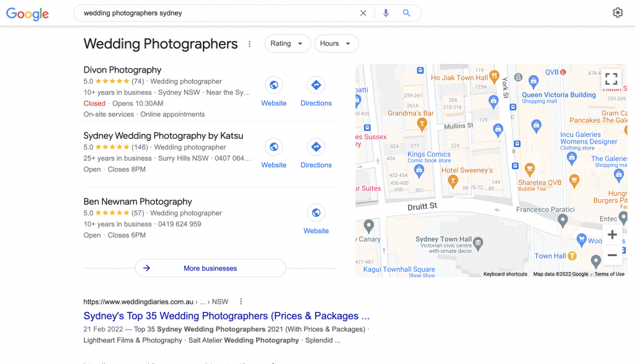The width and height of the screenshot is (635, 364).
Task: Open Sydney's Top 35 Wedding Photographers result
Action: click(x=226, y=316)
